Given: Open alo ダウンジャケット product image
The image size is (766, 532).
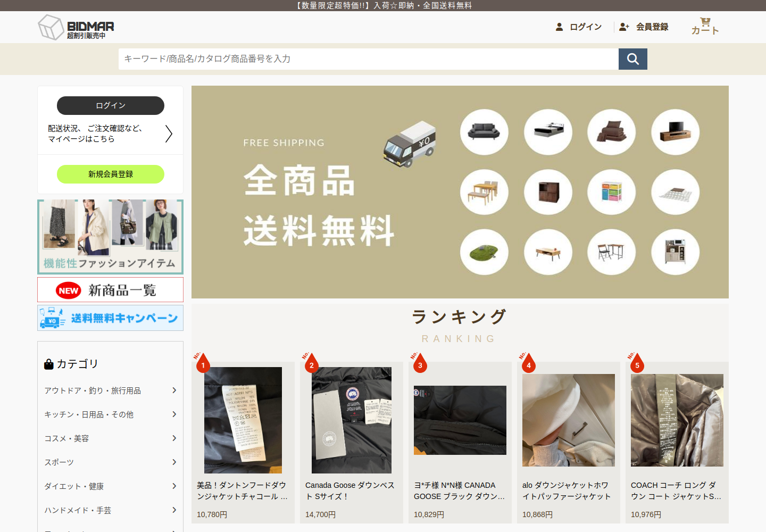Looking at the screenshot, I should (569, 420).
